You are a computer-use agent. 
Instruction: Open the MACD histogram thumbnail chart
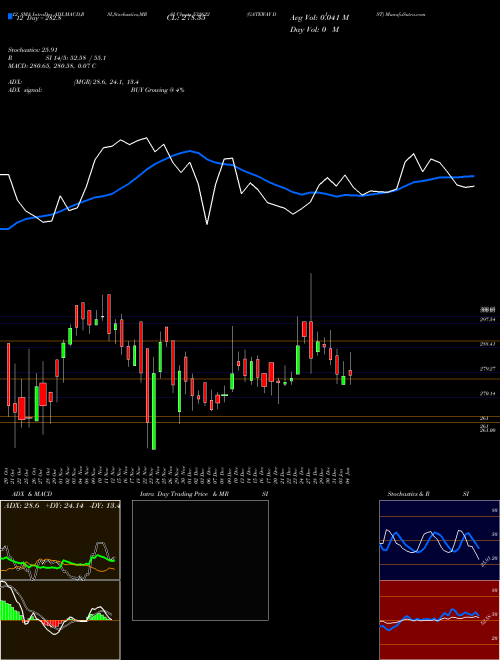point(60,620)
